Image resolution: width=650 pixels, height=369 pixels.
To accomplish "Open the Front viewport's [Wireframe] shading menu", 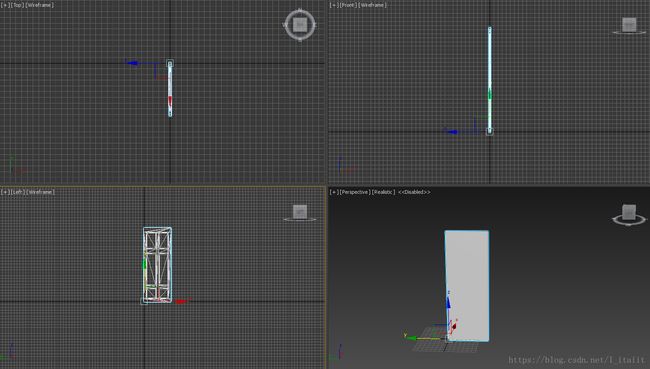I will coord(372,5).
